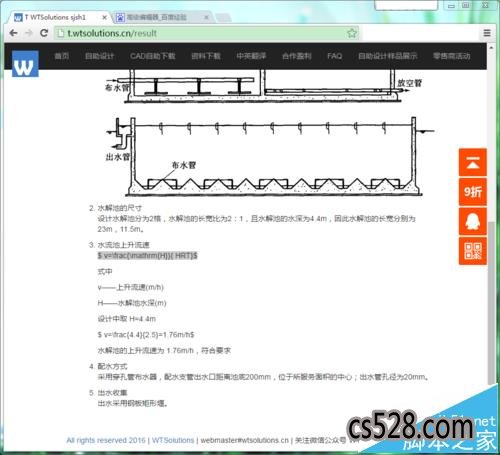Open the Chrome hamburger menu

(487, 33)
